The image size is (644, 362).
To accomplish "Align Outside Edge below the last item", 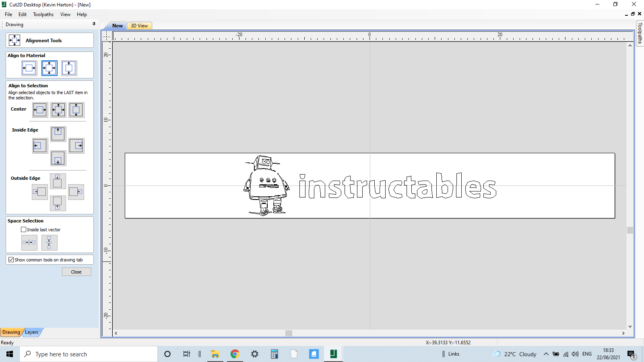I will 58,203.
